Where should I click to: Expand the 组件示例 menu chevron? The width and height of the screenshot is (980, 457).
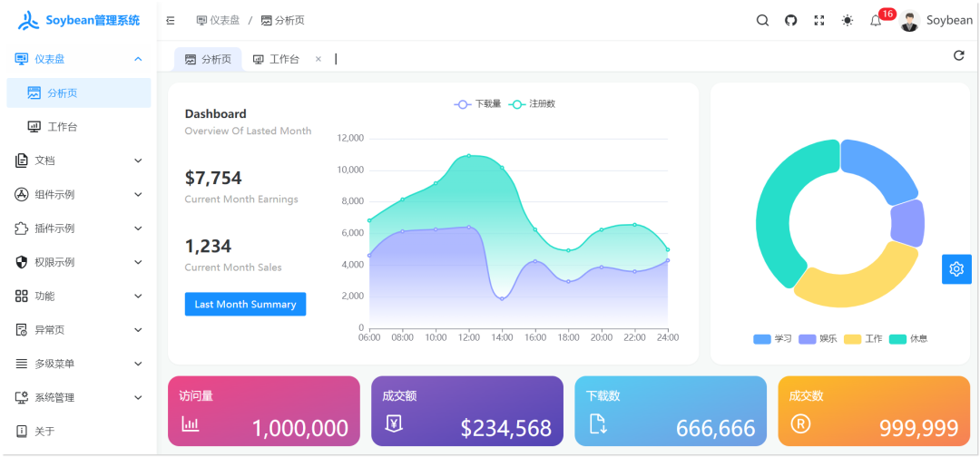(x=139, y=194)
